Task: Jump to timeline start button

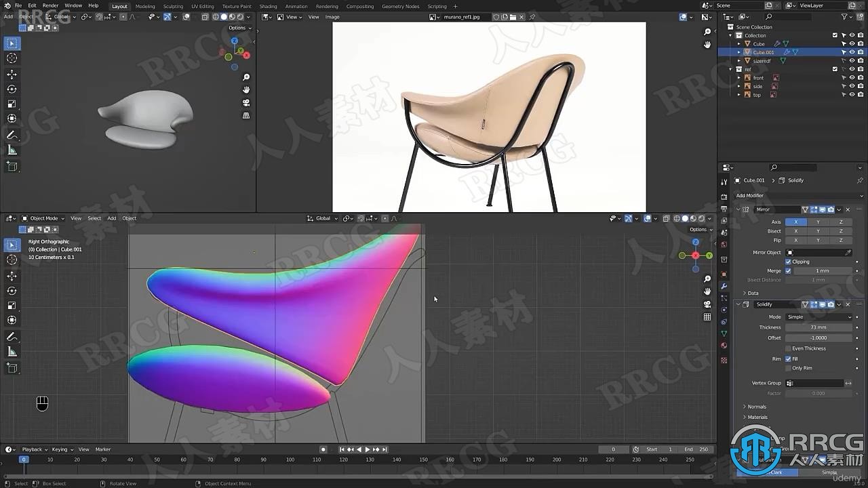Action: [x=342, y=449]
